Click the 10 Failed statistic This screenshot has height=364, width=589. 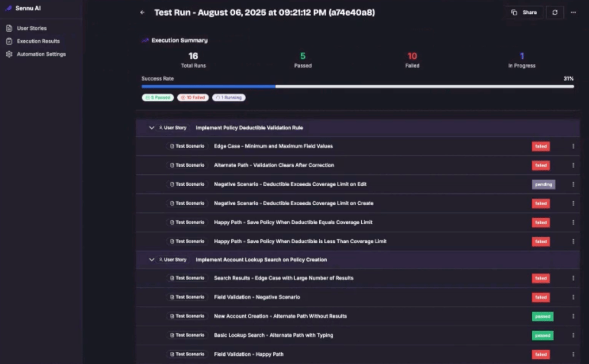[x=412, y=60]
